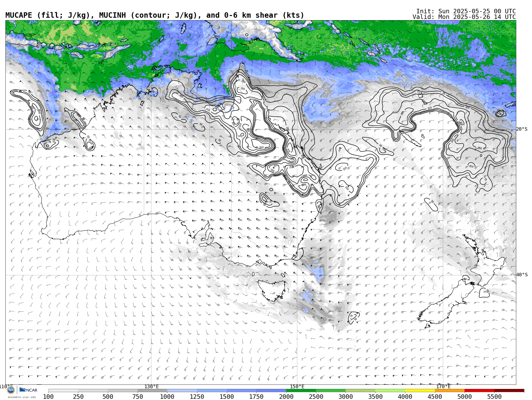This screenshot has width=532, height=400.
Task: Pick the lightest gray 100-250 colorbar swatch
Action: (63, 391)
